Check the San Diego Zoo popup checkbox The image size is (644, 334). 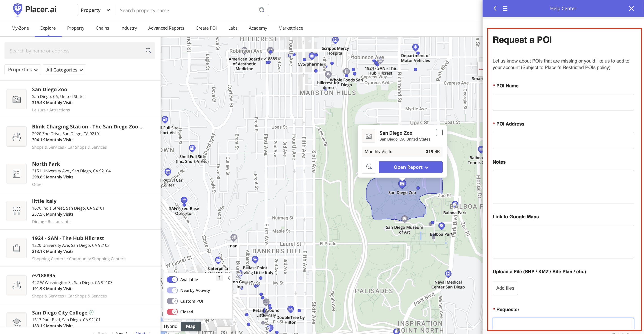[x=439, y=132]
